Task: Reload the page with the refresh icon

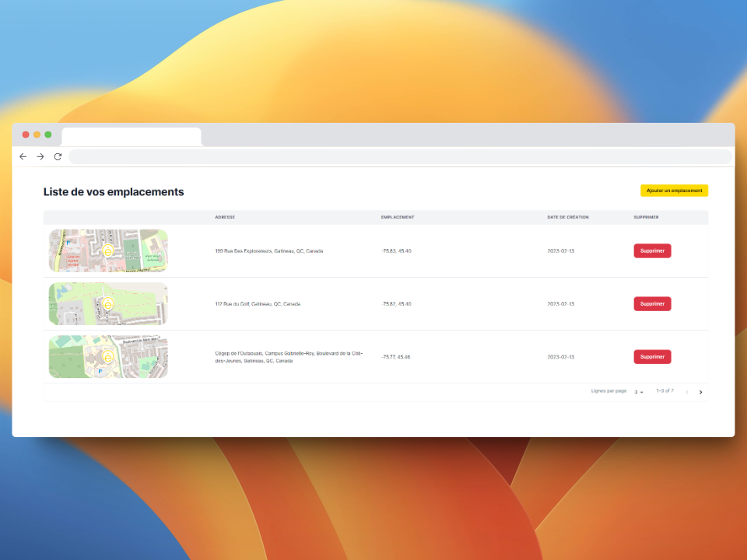Action: (58, 156)
